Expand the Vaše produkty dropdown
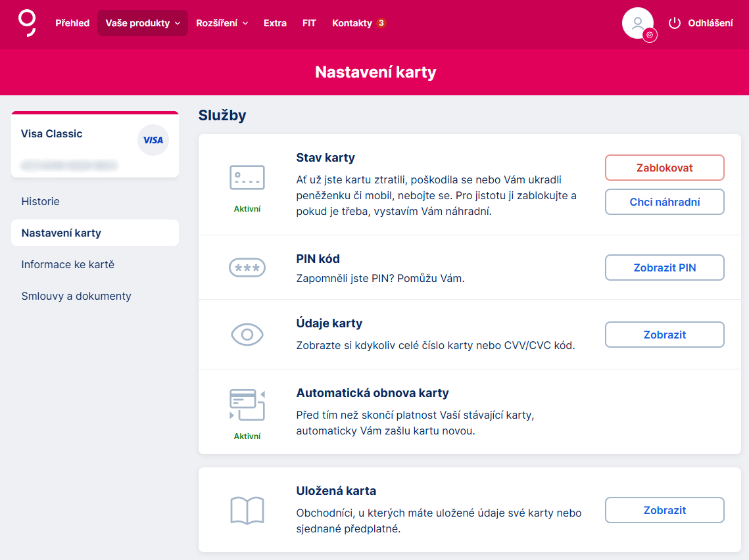This screenshot has height=560, width=749. click(x=142, y=23)
